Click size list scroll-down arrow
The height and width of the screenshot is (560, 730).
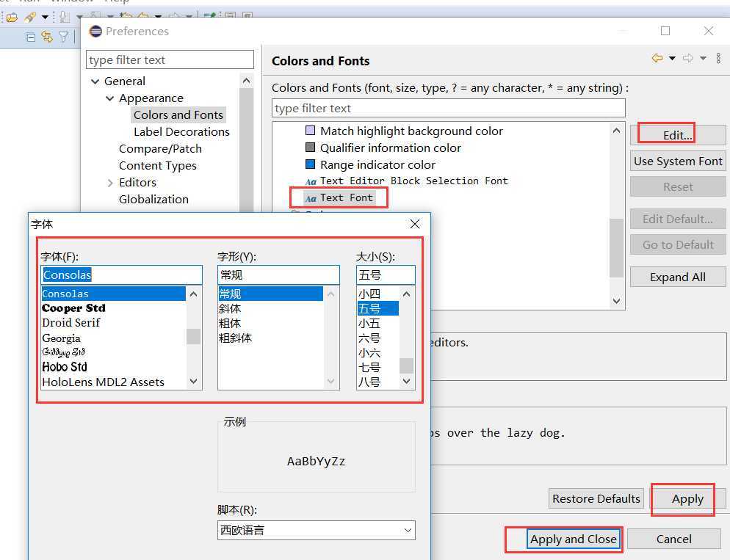pyautogui.click(x=406, y=382)
